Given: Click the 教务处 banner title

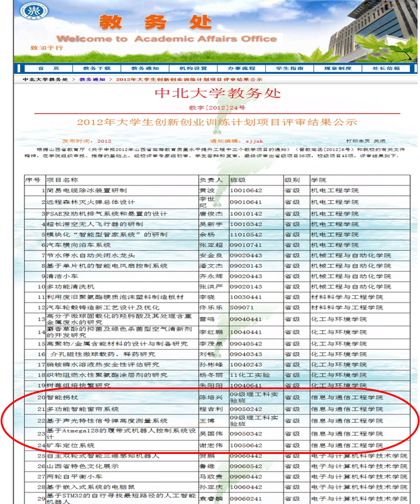Looking at the screenshot, I should [155, 23].
